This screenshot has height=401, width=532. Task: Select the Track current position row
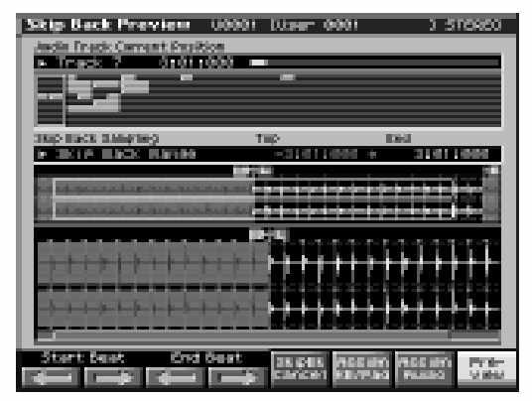[267, 63]
